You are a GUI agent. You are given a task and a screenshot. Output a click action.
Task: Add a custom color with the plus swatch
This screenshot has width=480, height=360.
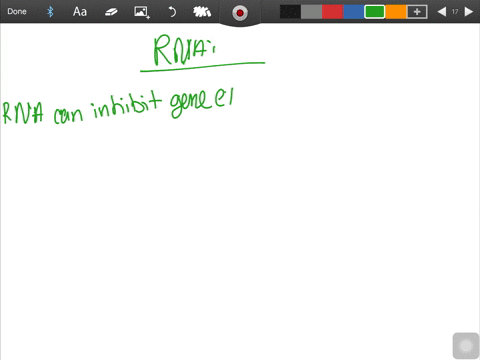tap(417, 12)
